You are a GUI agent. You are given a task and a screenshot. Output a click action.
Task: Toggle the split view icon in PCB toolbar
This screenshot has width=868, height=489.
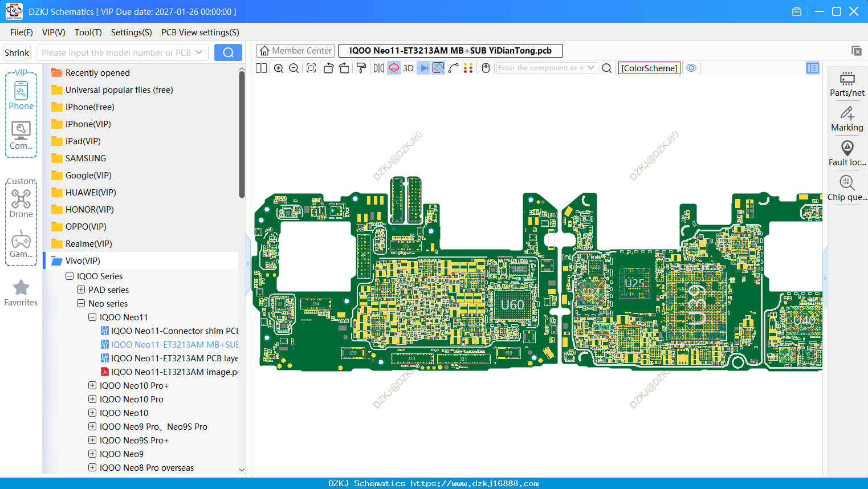coord(261,68)
